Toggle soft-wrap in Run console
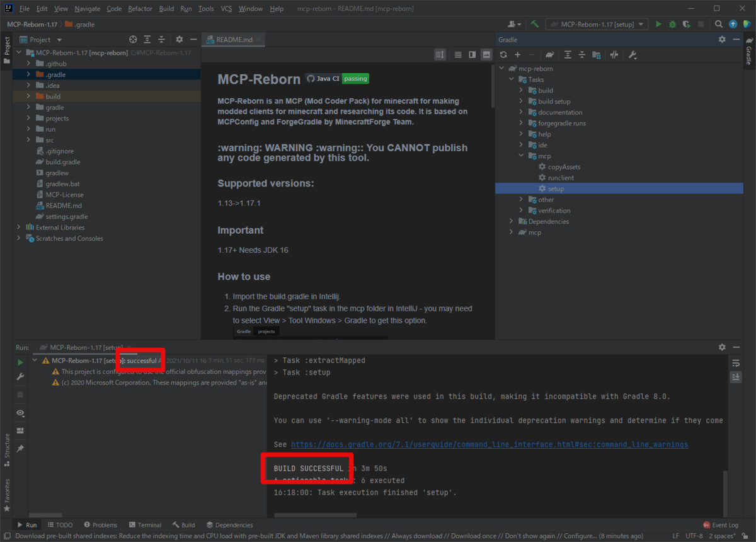 tap(736, 363)
